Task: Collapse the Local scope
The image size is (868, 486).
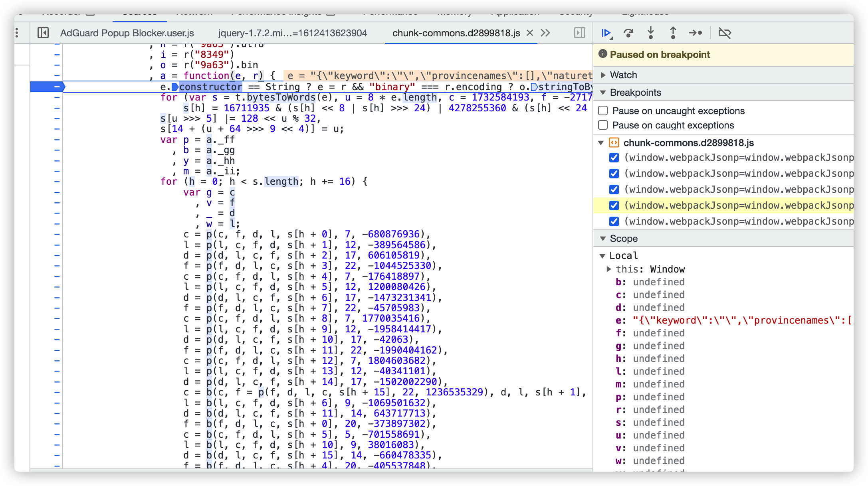Action: (602, 256)
